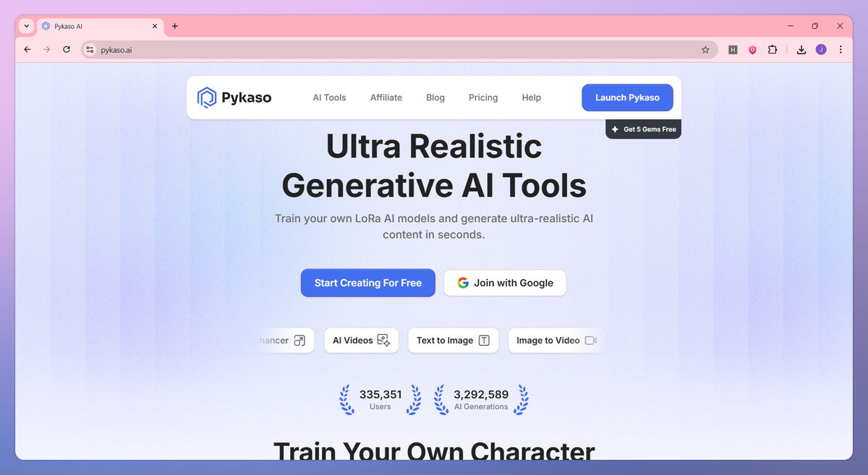Click the site information icon in address bar

(x=90, y=50)
